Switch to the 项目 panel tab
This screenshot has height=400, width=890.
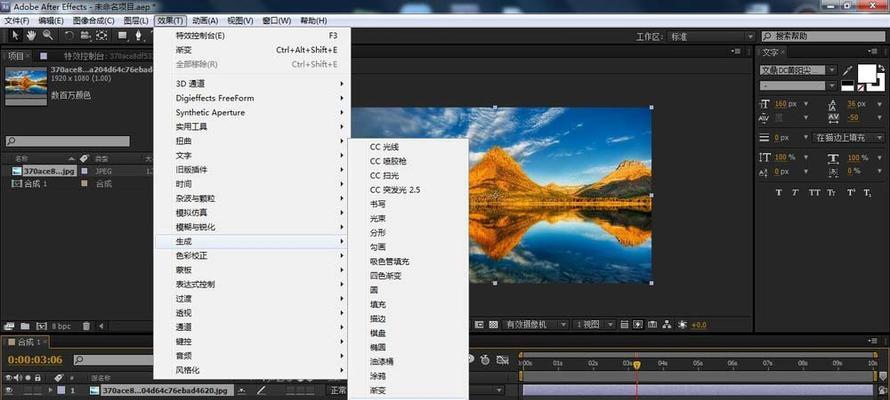pyautogui.click(x=16, y=55)
